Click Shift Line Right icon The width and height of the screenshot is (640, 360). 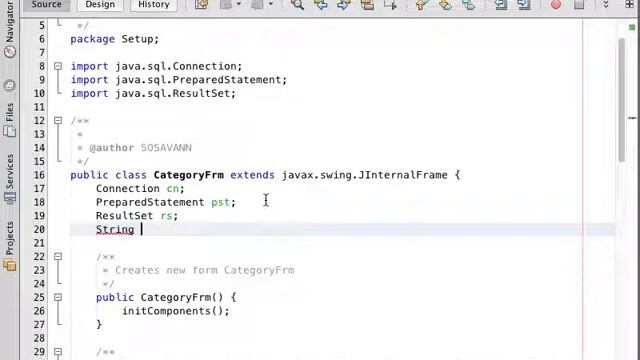pos(524,5)
